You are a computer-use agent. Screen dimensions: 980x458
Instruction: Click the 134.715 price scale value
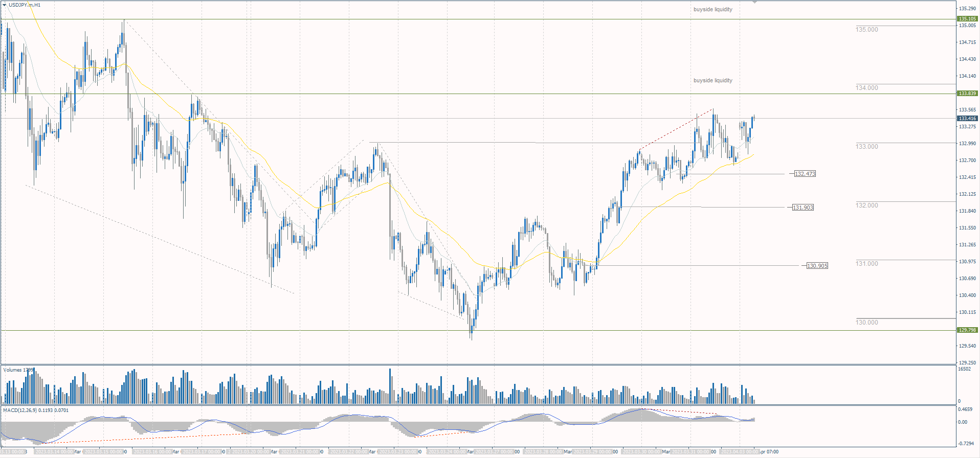(967, 42)
